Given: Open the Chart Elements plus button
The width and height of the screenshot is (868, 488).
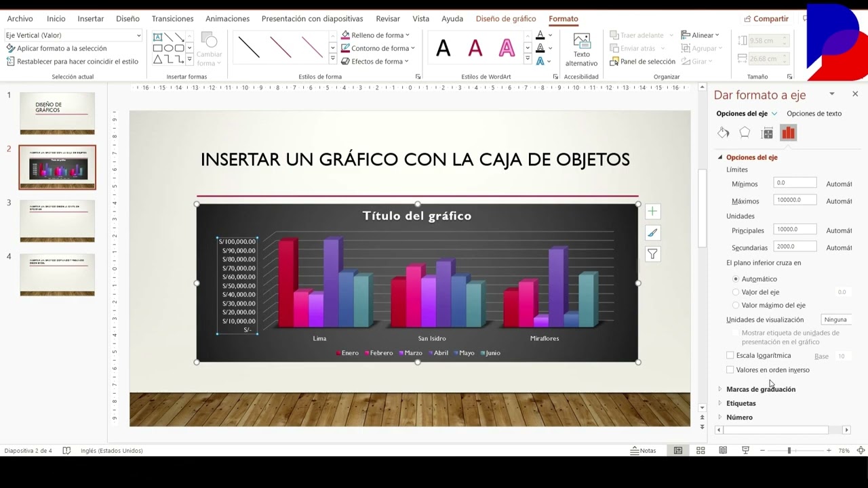Looking at the screenshot, I should [652, 211].
